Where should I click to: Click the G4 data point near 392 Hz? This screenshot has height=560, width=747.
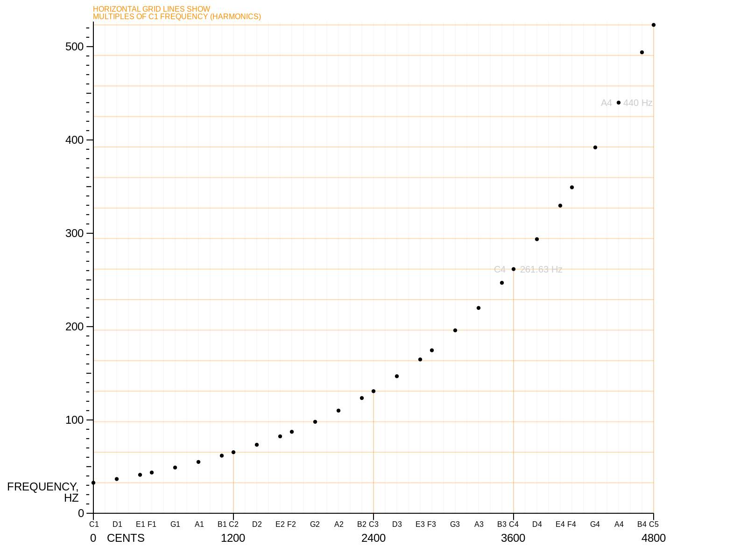595,147
